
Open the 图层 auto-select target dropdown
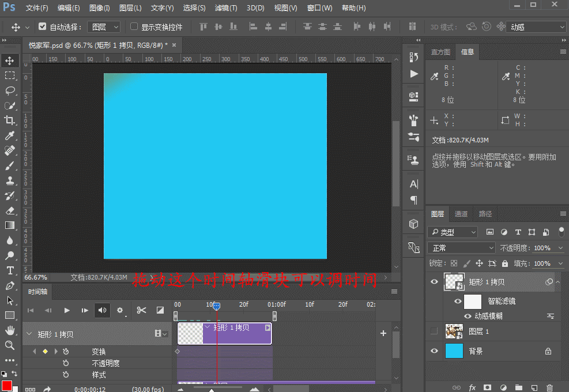tap(104, 27)
